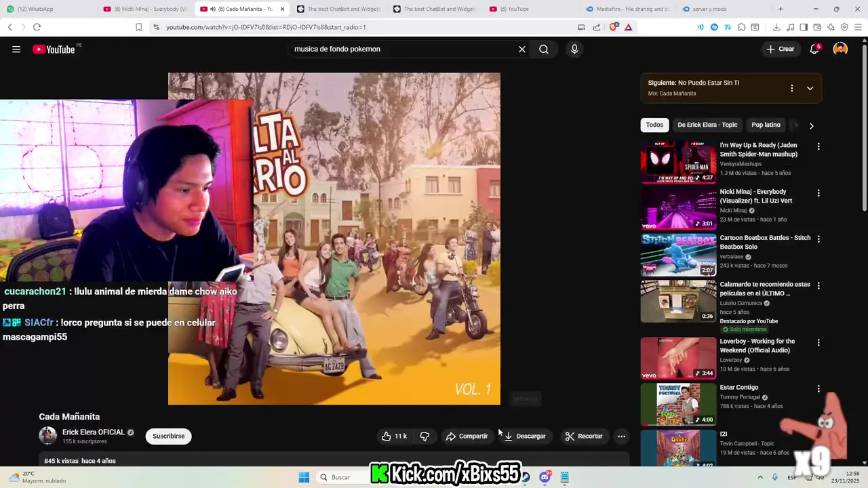This screenshot has height=488, width=868.
Task: Open Cartoon Beatbox Battles Stitch thumbnail
Action: pos(678,255)
